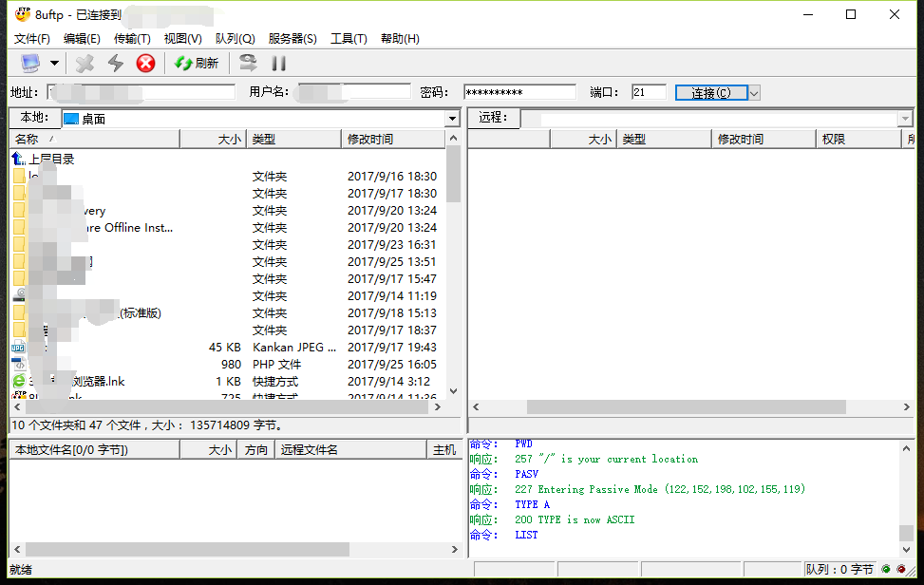Viewport: 924px width, 585px height.
Task: Click the local list vertical scrollbar thumb
Action: pos(453,173)
